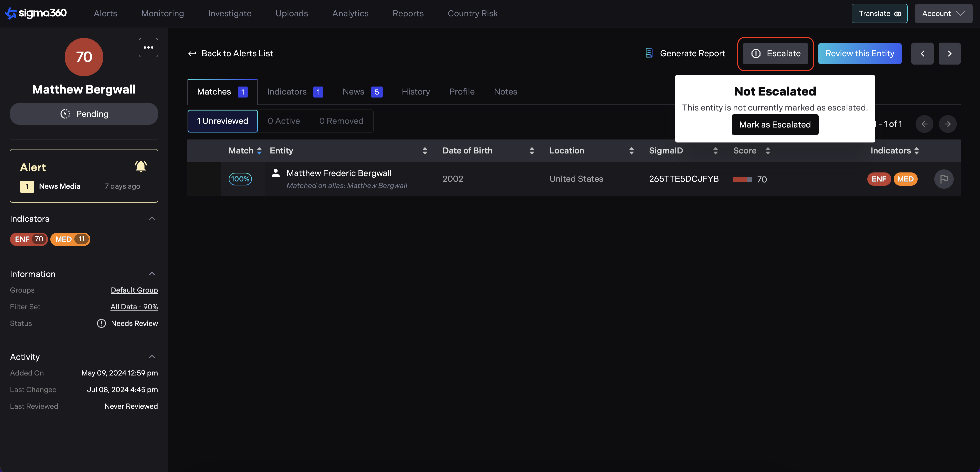
Task: Click the alert bell icon
Action: pyautogui.click(x=140, y=166)
